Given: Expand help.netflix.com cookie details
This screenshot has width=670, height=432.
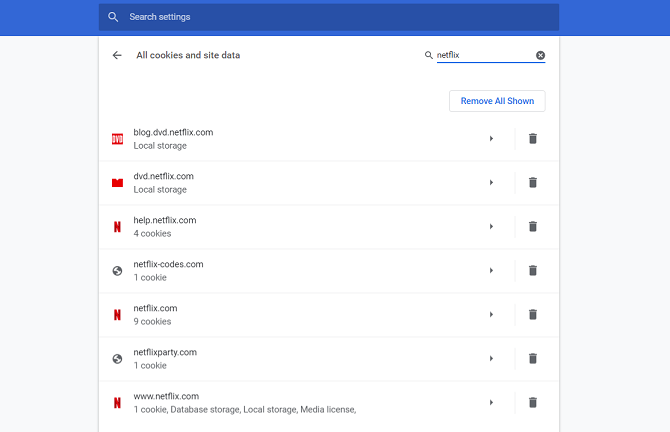Looking at the screenshot, I should (491, 227).
